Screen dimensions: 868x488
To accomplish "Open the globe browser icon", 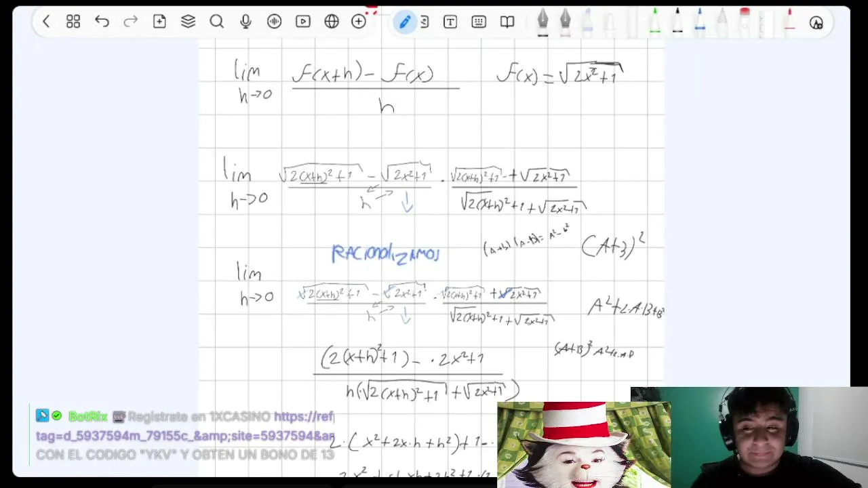I will (332, 22).
